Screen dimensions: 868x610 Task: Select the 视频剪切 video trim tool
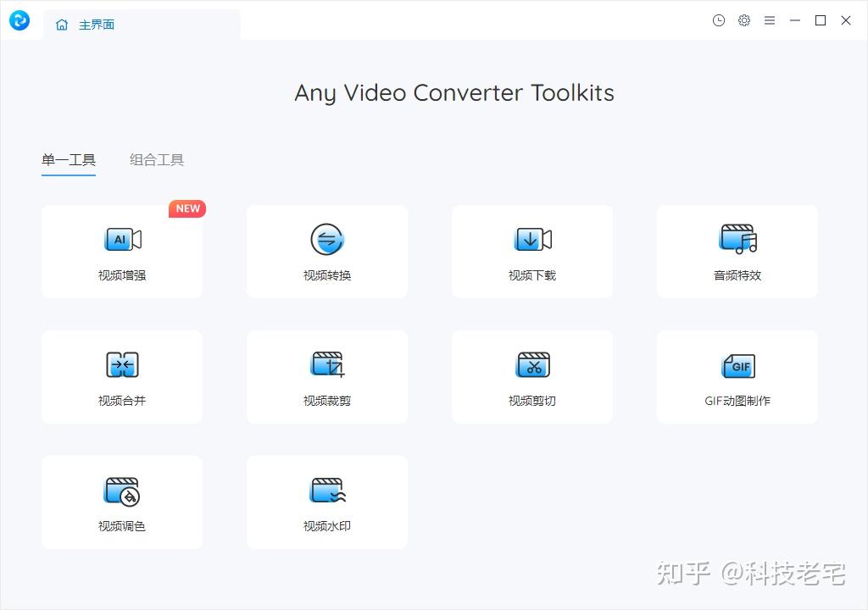pyautogui.click(x=531, y=376)
